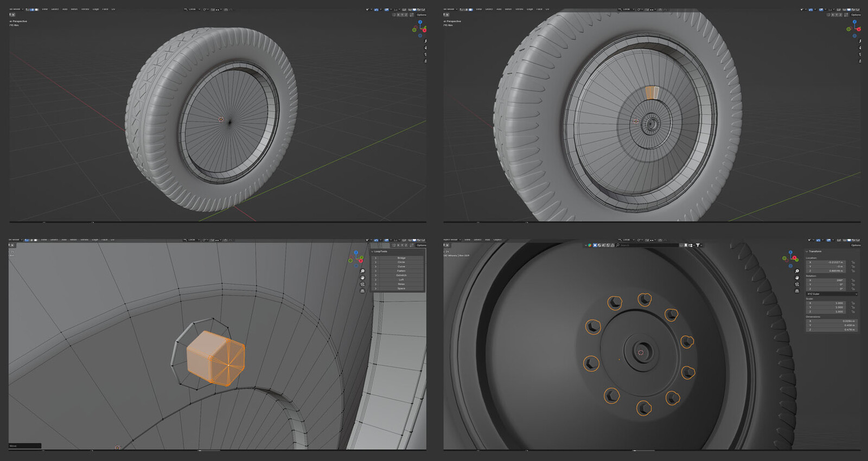Click the Location X field showing -0.21527 m
Viewport: 868px width, 461px height.
point(826,262)
